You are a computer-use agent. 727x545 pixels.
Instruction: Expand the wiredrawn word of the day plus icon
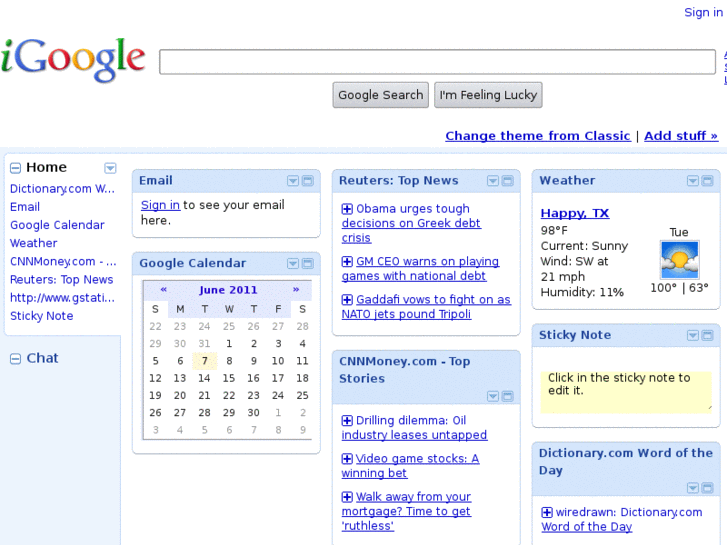point(547,513)
